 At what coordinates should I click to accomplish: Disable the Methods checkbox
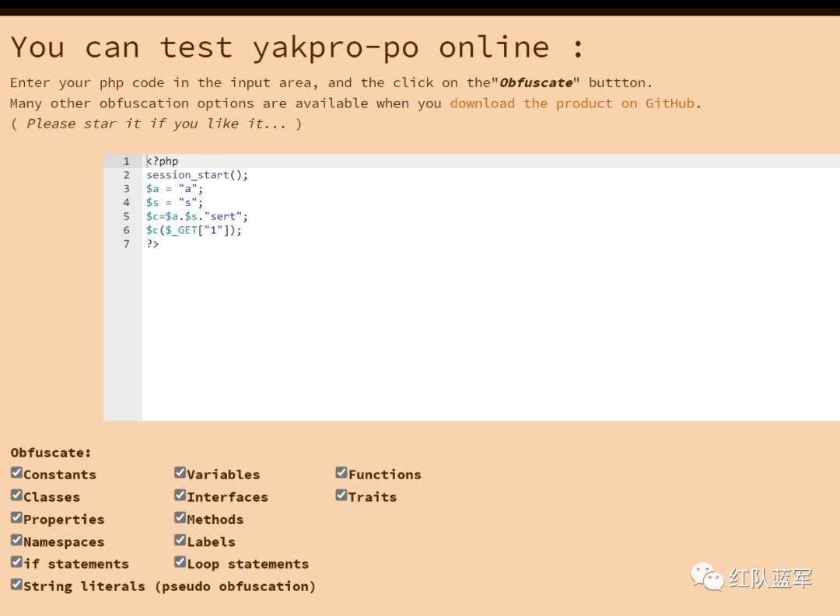(180, 517)
